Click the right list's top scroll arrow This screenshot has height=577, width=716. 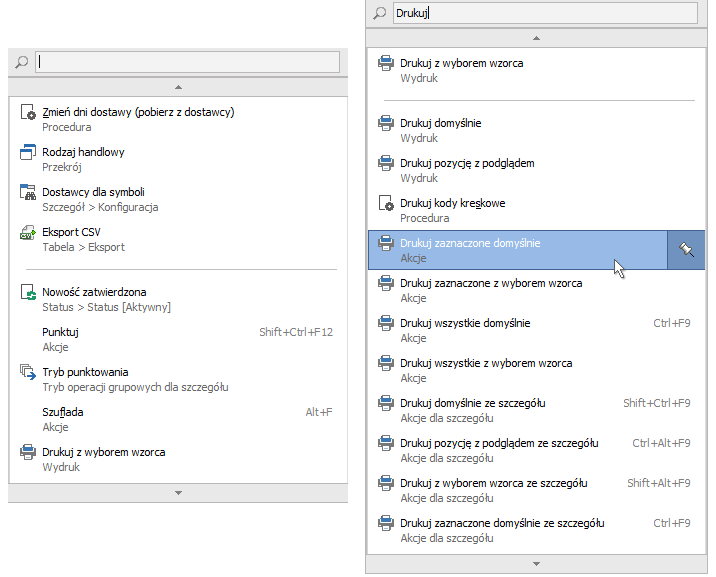pyautogui.click(x=535, y=38)
